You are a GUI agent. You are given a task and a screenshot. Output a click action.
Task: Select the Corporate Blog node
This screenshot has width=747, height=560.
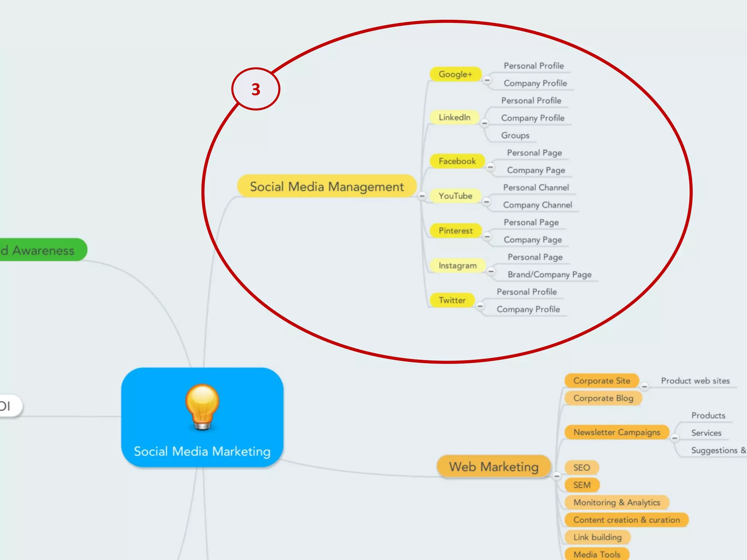click(603, 398)
